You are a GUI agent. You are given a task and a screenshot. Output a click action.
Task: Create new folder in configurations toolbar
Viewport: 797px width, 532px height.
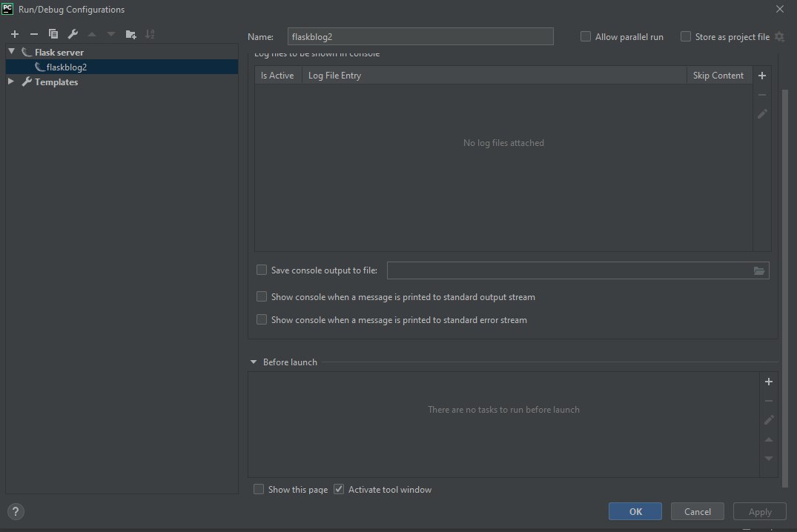(131, 34)
